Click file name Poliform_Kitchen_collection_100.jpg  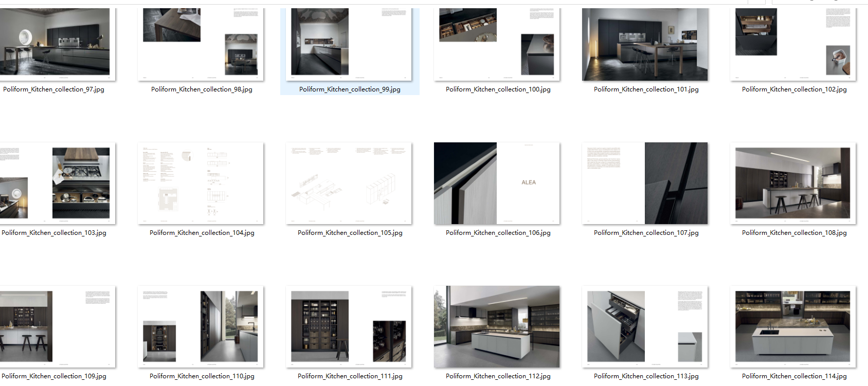[x=498, y=89]
